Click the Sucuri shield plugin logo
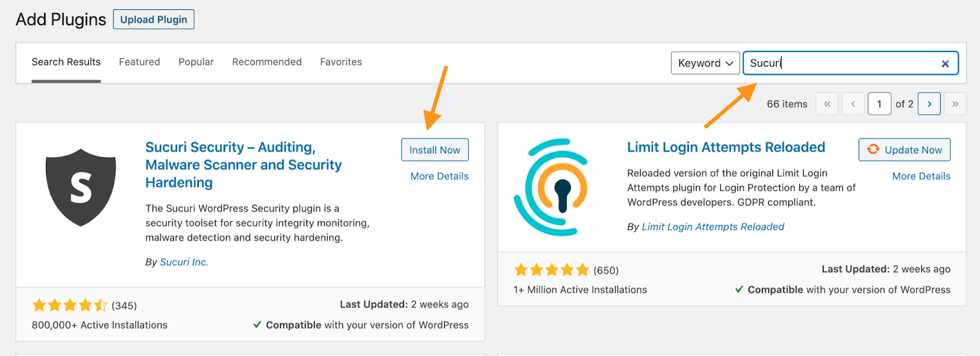 [81, 187]
